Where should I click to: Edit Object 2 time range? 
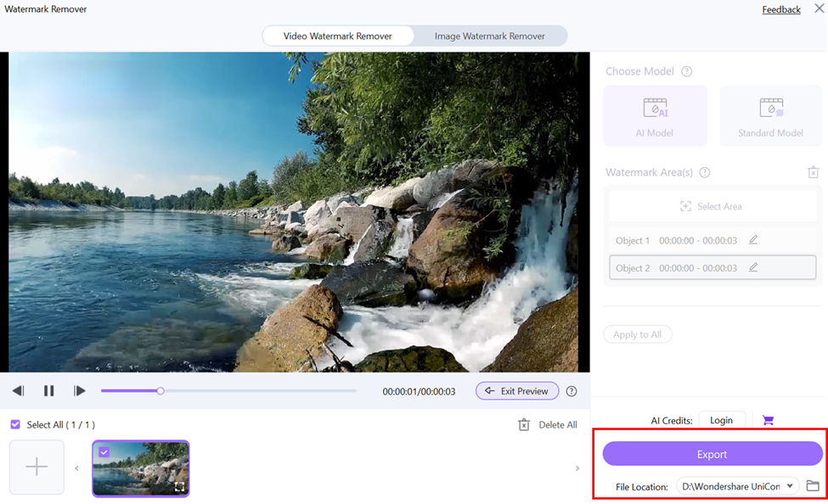753,267
